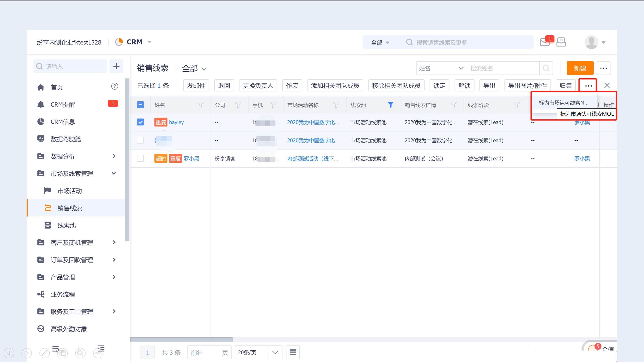Open the 20条/页 page size dropdown
This screenshot has height=363, width=644.
pyautogui.click(x=258, y=353)
